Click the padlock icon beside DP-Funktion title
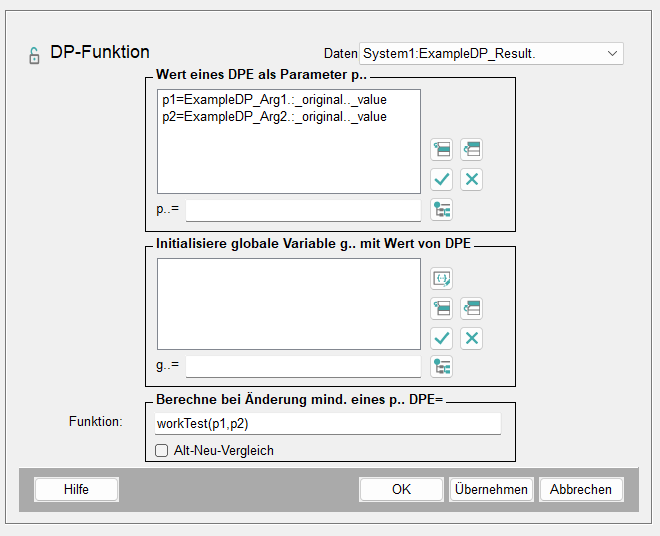The width and height of the screenshot is (660, 536). point(34,55)
